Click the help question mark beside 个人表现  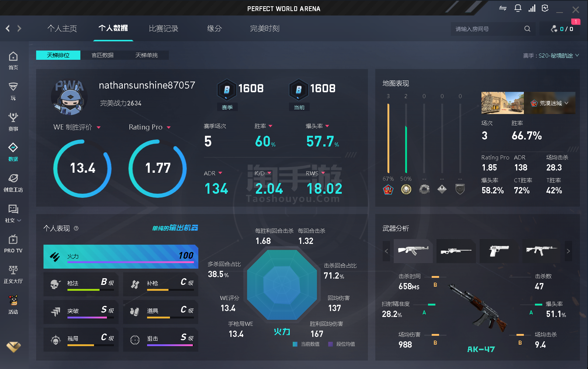point(76,228)
